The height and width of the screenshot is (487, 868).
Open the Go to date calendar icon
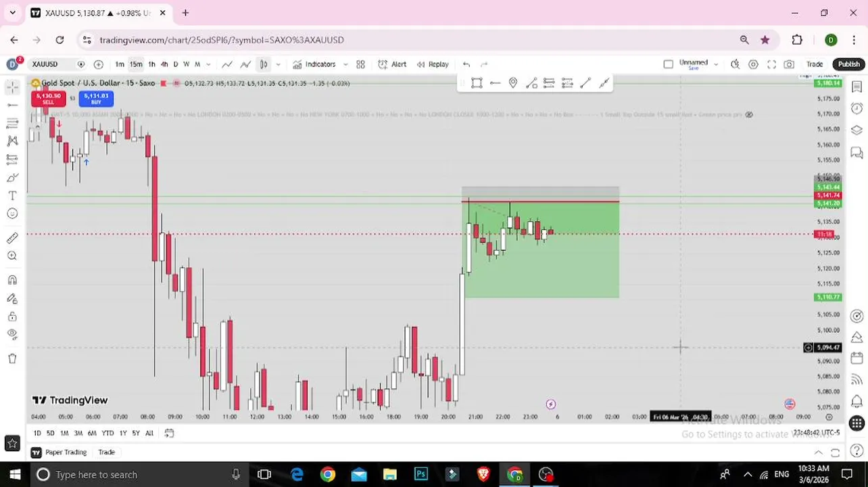coord(169,433)
